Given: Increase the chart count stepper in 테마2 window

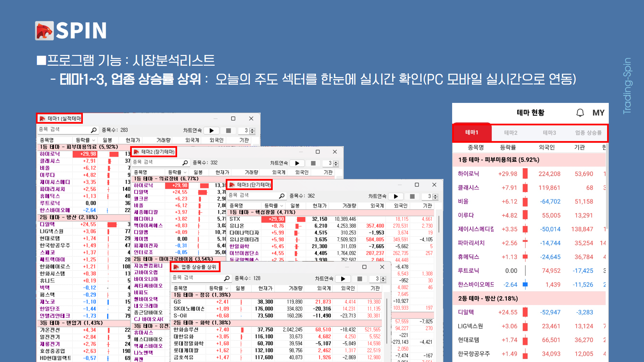Looking at the screenshot, I should [336, 162].
